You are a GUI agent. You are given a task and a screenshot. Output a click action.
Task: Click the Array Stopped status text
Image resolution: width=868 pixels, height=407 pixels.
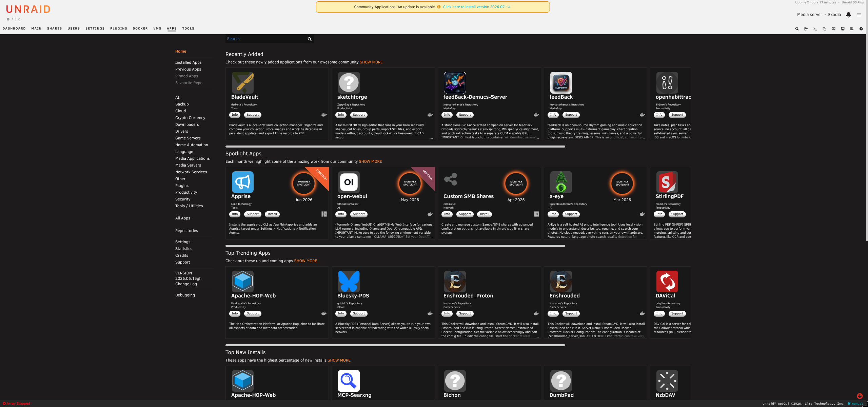click(18, 404)
